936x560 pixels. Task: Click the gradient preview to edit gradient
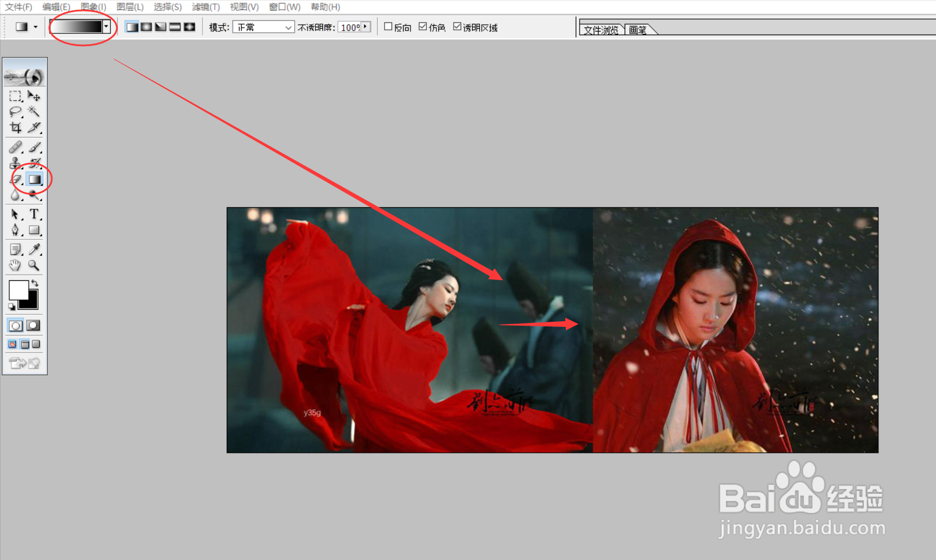77,26
